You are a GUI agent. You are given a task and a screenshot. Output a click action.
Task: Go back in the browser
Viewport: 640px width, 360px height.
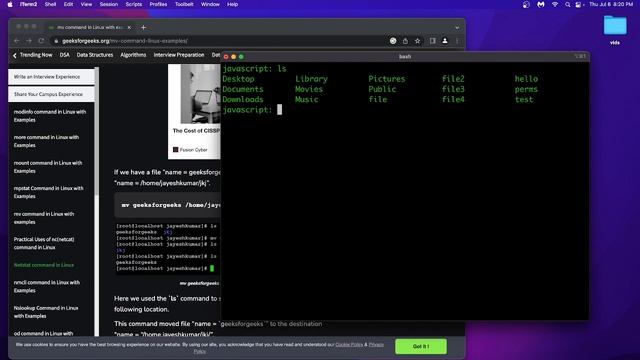(x=17, y=41)
